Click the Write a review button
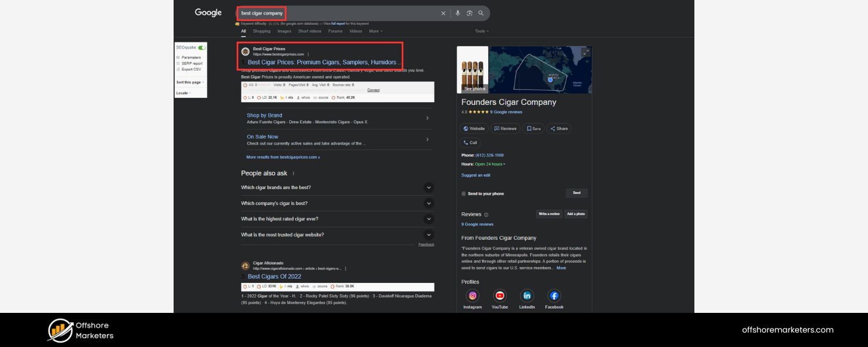 [548, 214]
